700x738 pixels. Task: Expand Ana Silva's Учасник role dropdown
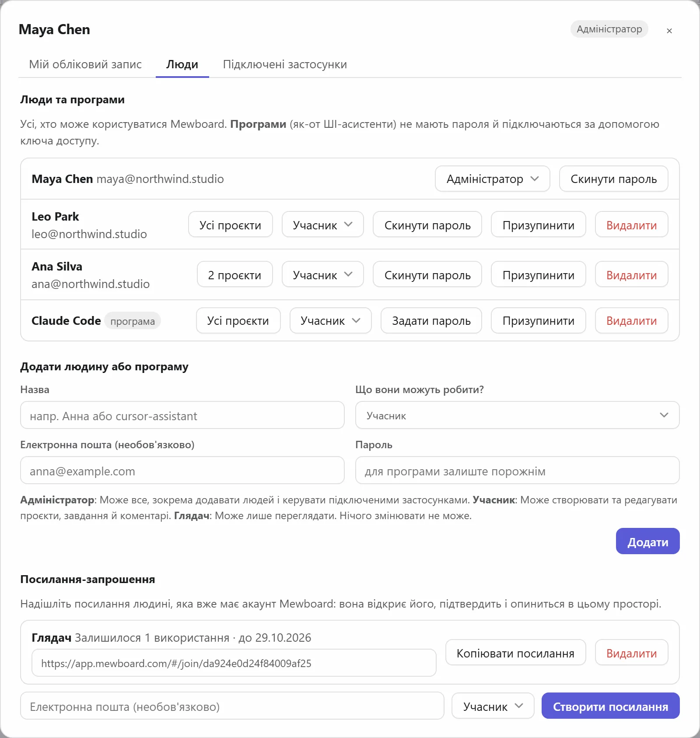[x=322, y=274]
